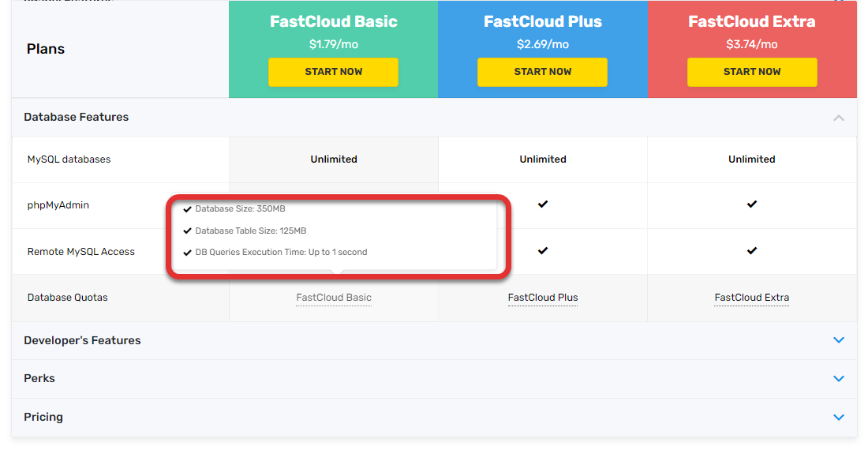
Task: Click the $3.74/mo price
Action: pos(752,44)
